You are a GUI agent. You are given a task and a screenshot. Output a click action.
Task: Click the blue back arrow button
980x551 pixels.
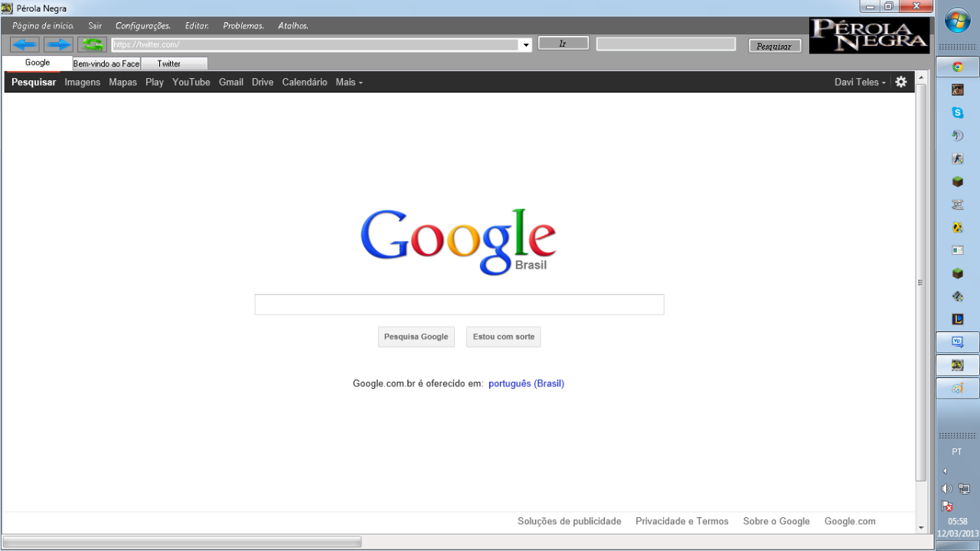(24, 44)
